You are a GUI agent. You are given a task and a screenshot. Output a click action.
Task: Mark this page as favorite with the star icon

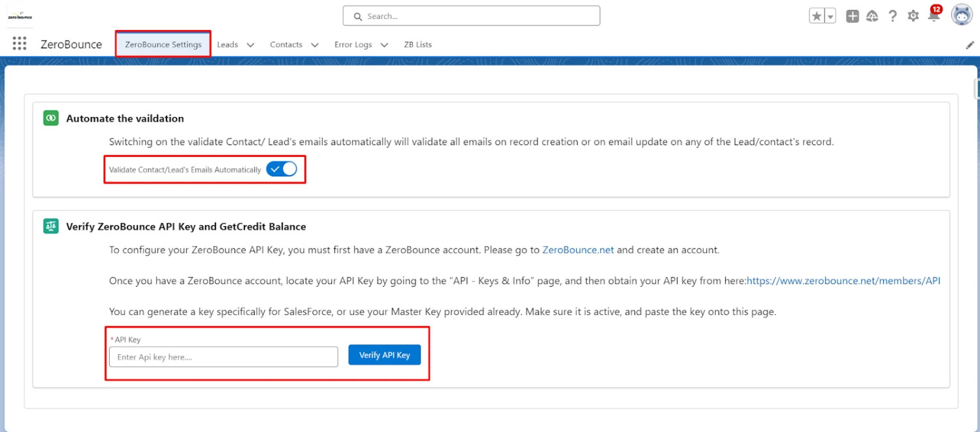click(x=817, y=16)
